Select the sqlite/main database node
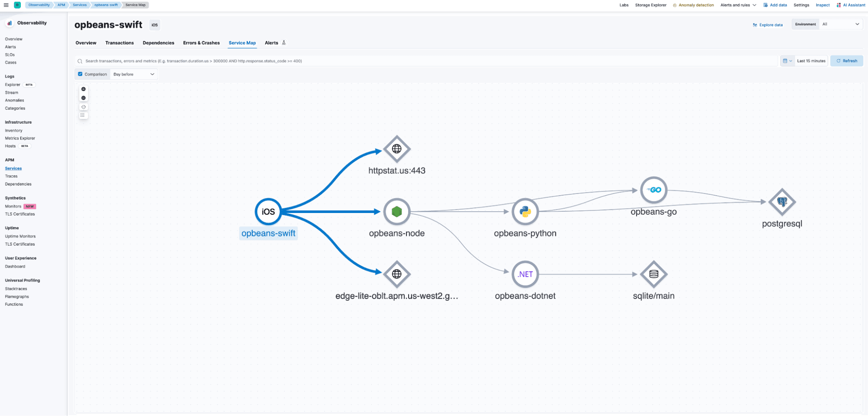 coord(653,274)
